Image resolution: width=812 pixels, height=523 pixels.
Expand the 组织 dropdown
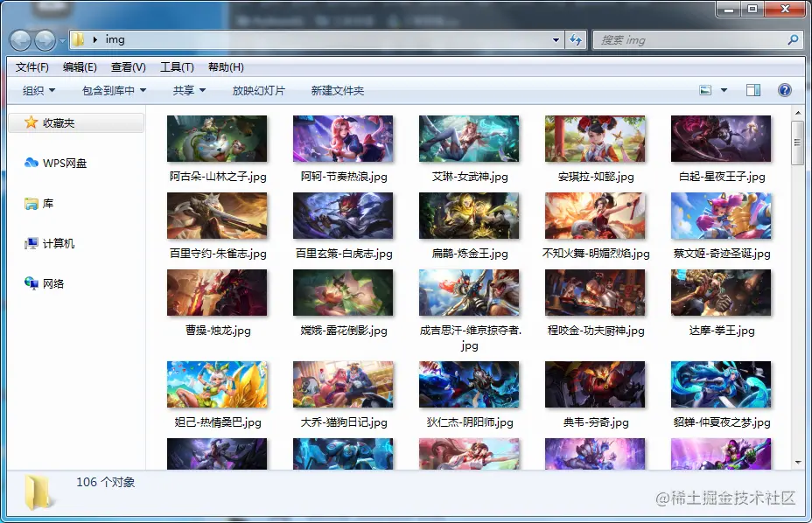[38, 91]
